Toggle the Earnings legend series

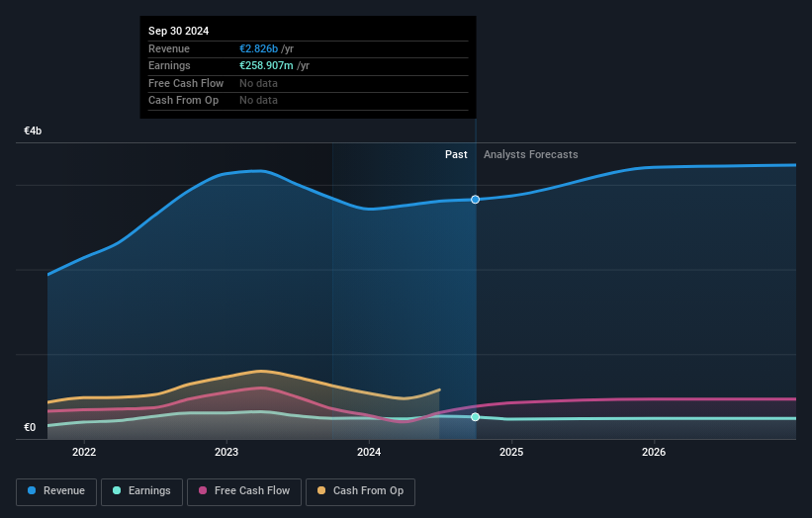coord(141,491)
